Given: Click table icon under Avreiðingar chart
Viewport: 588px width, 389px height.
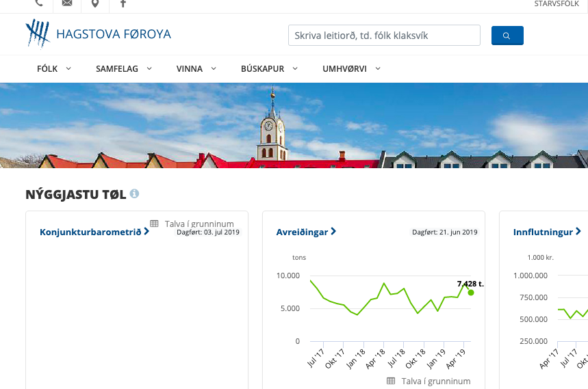Looking at the screenshot, I should 391,381.
